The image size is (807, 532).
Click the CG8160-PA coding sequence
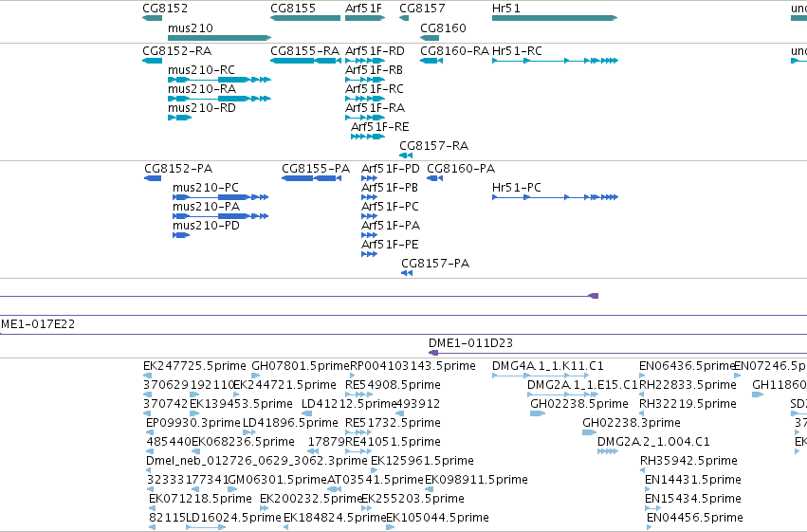pos(435,178)
